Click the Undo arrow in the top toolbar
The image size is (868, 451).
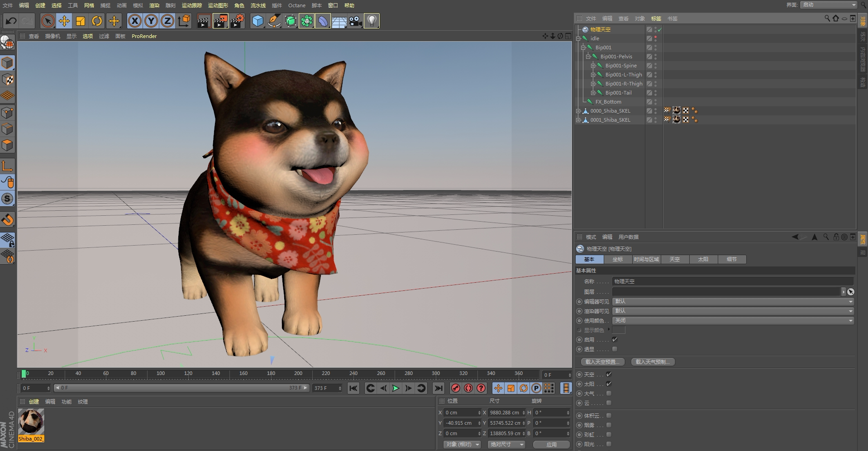(11, 21)
